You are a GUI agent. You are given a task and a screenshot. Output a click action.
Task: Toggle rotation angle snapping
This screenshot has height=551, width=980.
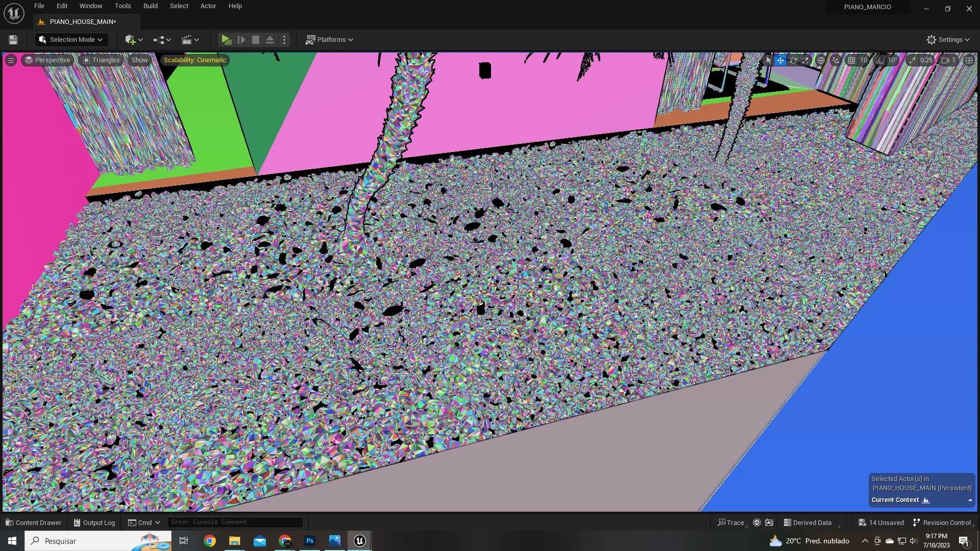click(x=880, y=60)
